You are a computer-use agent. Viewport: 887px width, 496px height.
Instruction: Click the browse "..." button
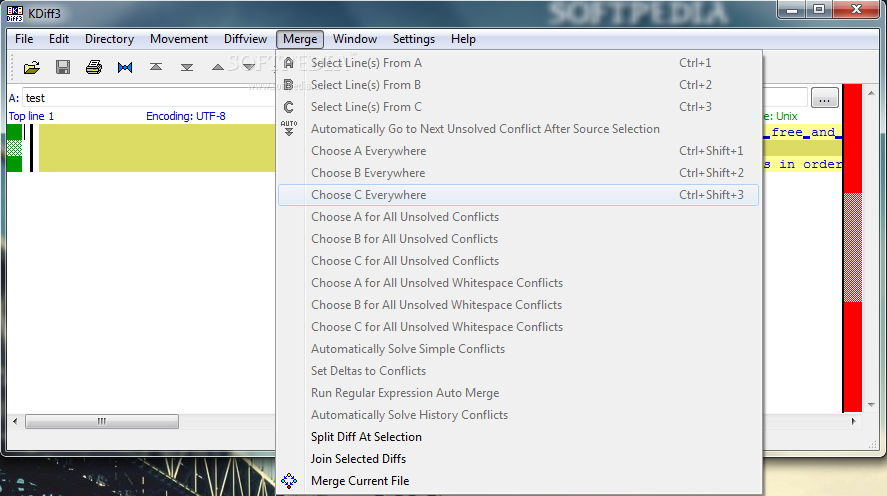point(824,98)
